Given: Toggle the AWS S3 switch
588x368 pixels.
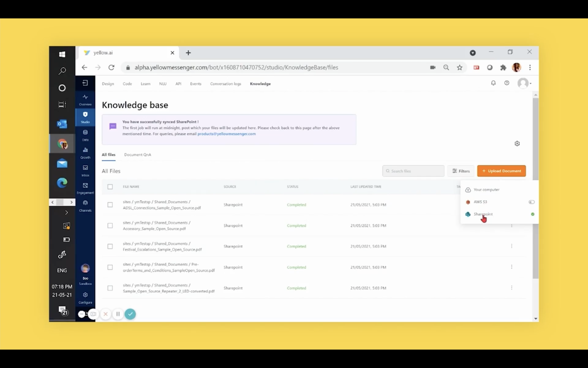Looking at the screenshot, I should pyautogui.click(x=531, y=202).
